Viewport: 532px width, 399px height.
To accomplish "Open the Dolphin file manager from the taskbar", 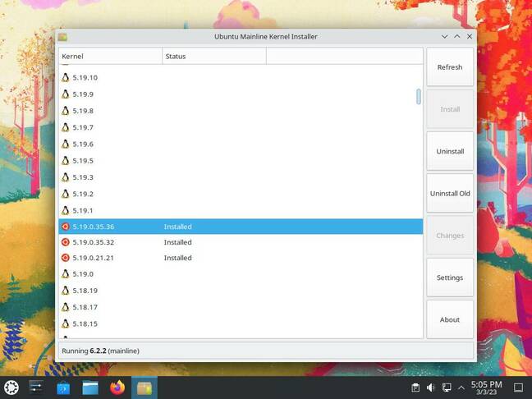I will click(x=90, y=388).
